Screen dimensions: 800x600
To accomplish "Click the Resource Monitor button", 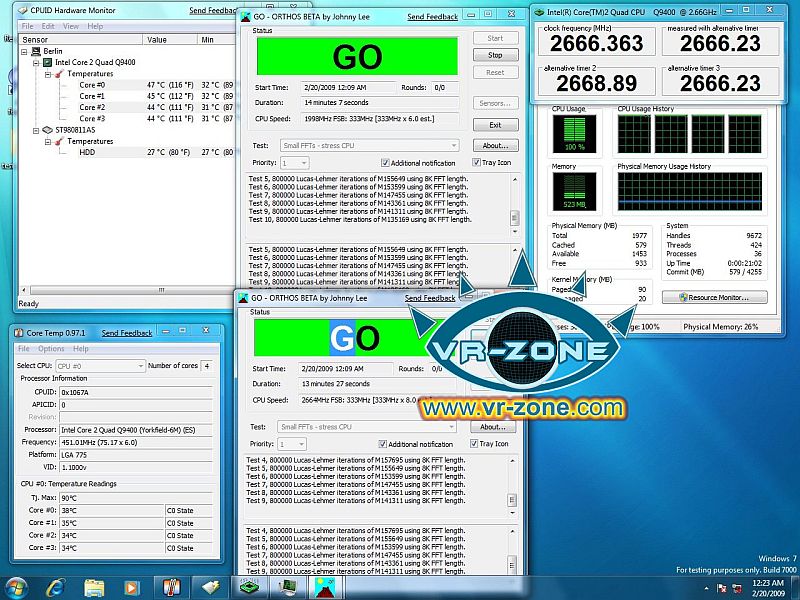I will click(722, 297).
